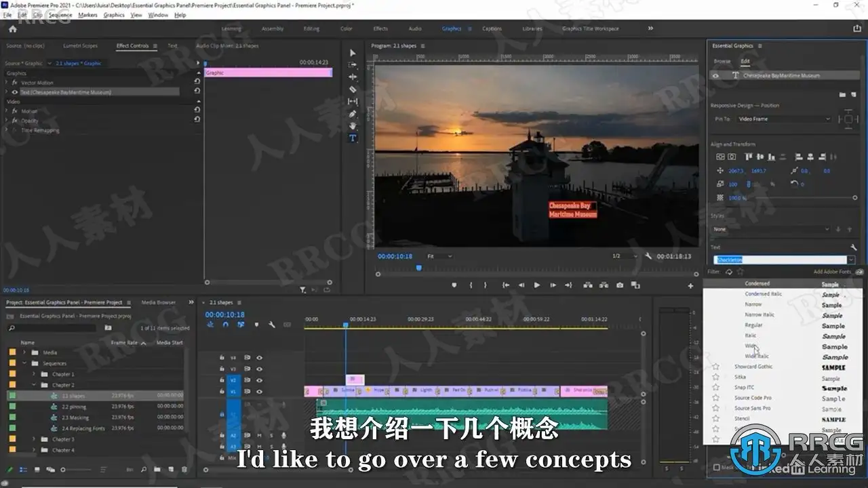Screen dimensions: 868x488
Task: Switch to the Color workspace
Action: click(x=346, y=28)
